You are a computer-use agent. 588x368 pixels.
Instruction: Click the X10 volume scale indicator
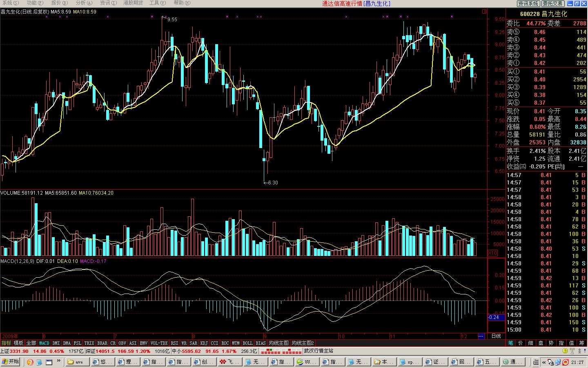pyautogui.click(x=493, y=253)
